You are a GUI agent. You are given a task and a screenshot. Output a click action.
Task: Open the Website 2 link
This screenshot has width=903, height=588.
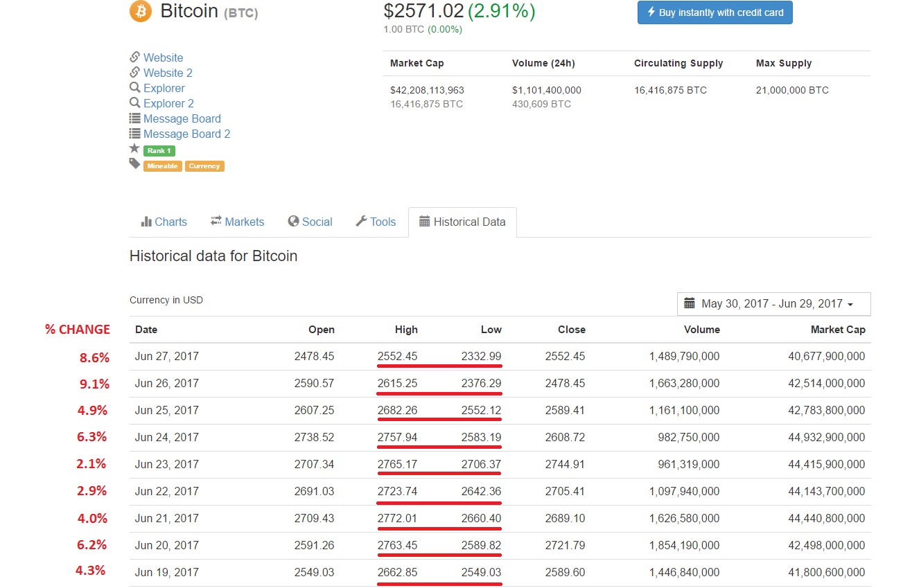168,73
